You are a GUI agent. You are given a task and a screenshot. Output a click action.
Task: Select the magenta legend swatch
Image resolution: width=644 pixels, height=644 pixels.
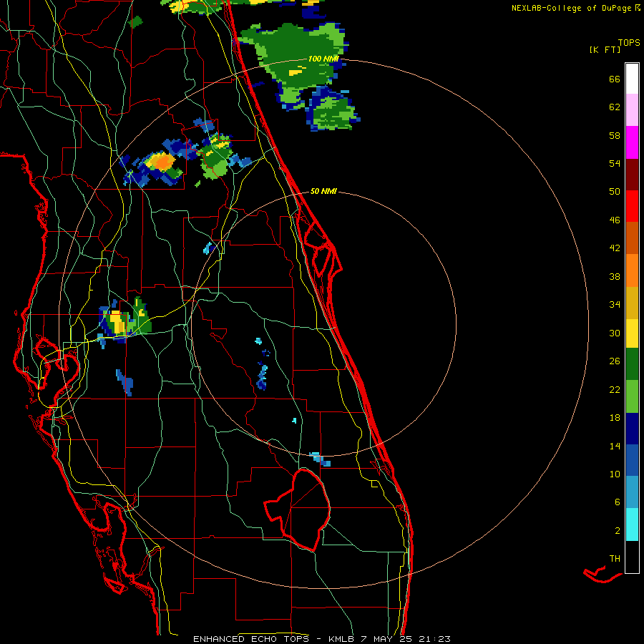pyautogui.click(x=632, y=142)
